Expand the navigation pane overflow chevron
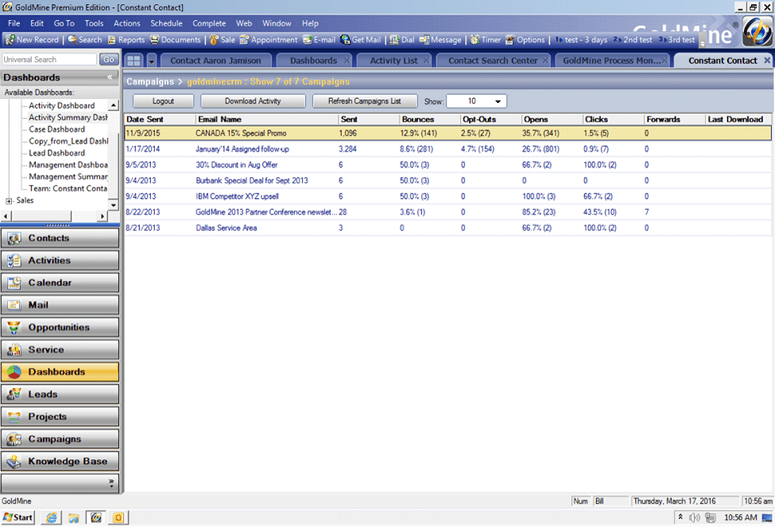Viewport: 775px width, 527px height. (x=111, y=483)
